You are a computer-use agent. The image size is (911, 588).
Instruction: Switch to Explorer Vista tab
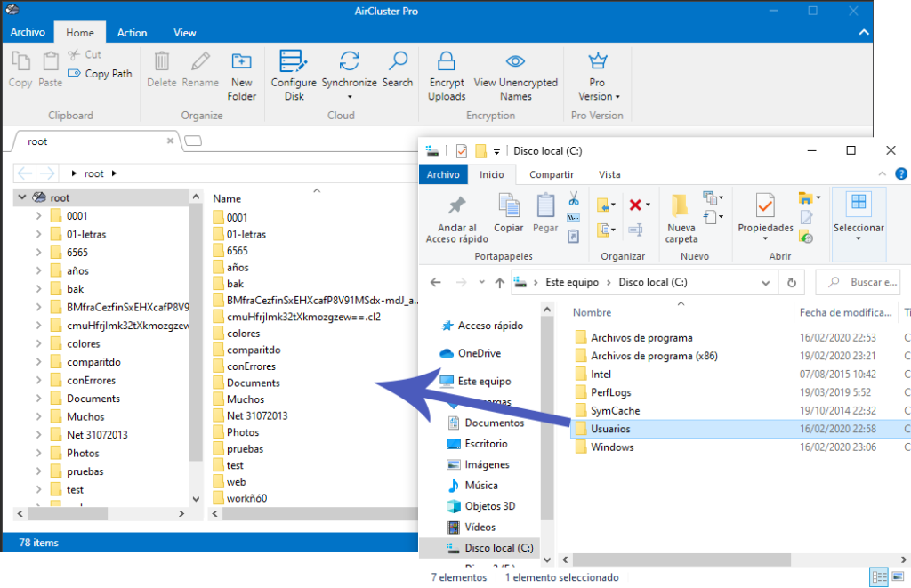609,174
